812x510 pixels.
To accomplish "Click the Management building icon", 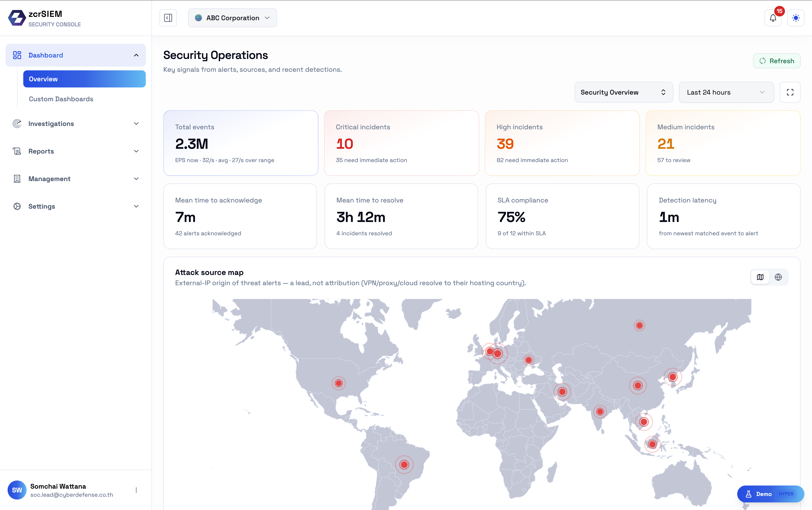I will pos(17,179).
